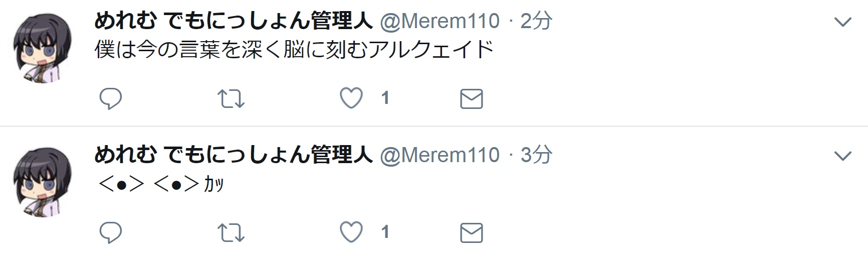Image resolution: width=868 pixels, height=257 pixels.
Task: Reply to the <●> <●>ｶｯ tweet
Action: pos(111,232)
